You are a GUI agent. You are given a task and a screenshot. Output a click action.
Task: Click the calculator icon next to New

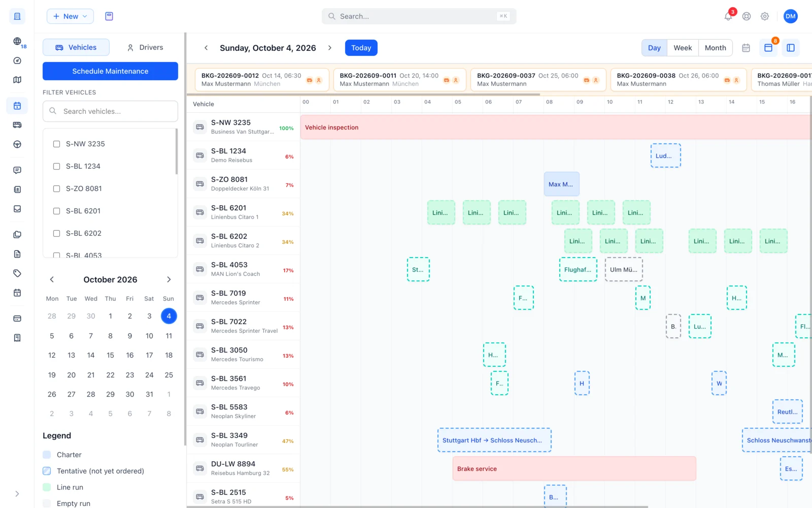pos(109,16)
